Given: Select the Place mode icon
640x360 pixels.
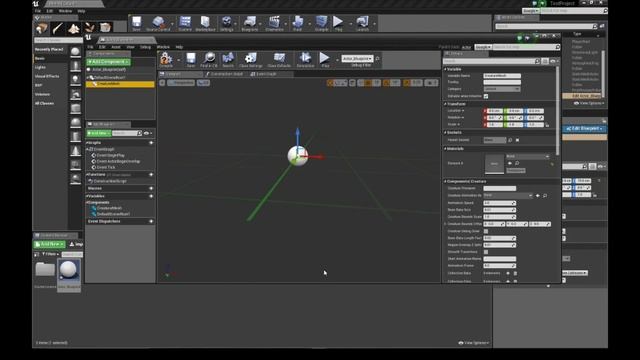Looking at the screenshot, I should point(42,28).
